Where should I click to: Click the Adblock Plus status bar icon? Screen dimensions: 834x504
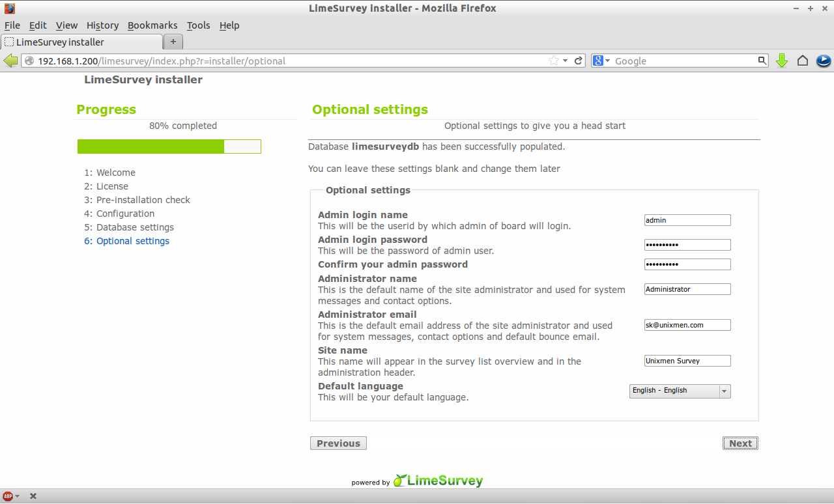click(8, 496)
